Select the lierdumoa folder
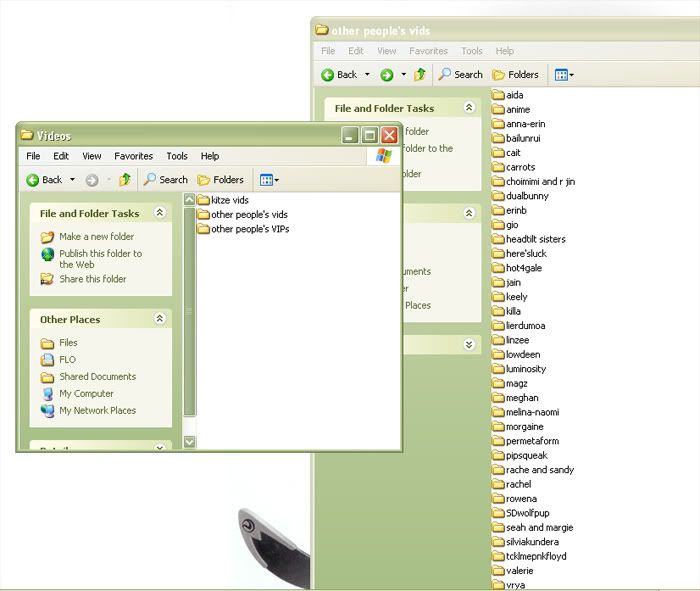700x591 pixels. pyautogui.click(x=518, y=326)
